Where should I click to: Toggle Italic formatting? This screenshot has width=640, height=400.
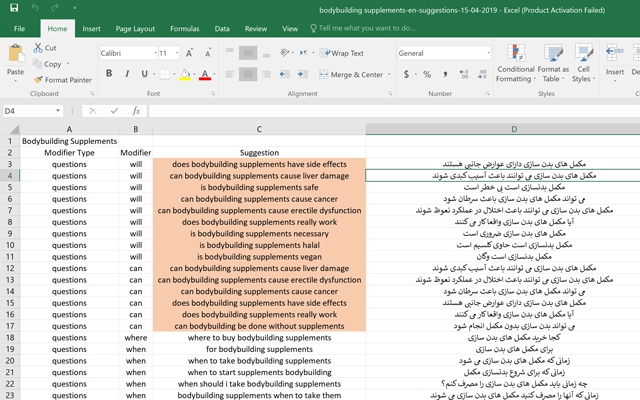[127, 73]
